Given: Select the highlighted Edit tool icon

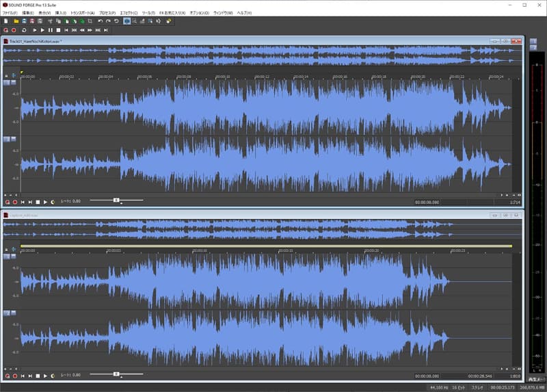Looking at the screenshot, I should click(x=127, y=21).
